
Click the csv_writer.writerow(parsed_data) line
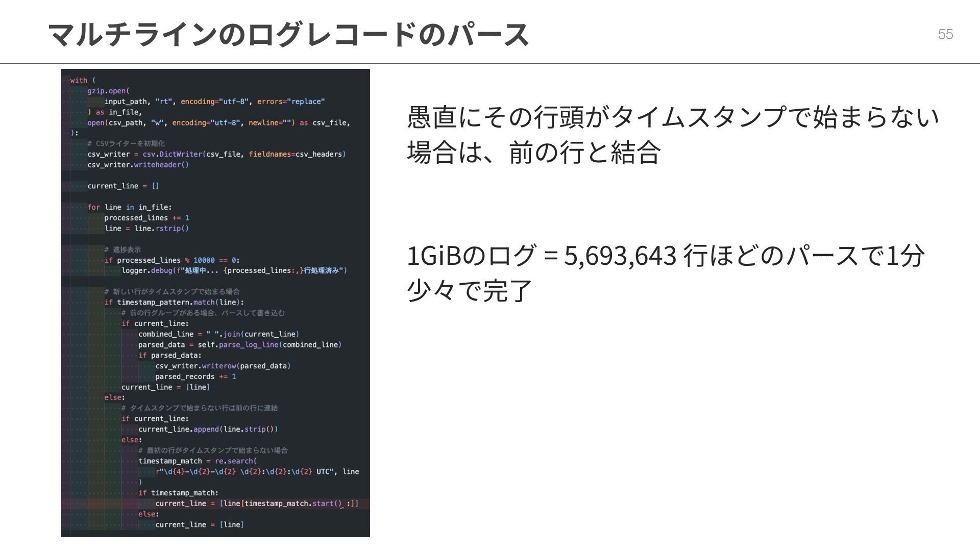pyautogui.click(x=223, y=366)
